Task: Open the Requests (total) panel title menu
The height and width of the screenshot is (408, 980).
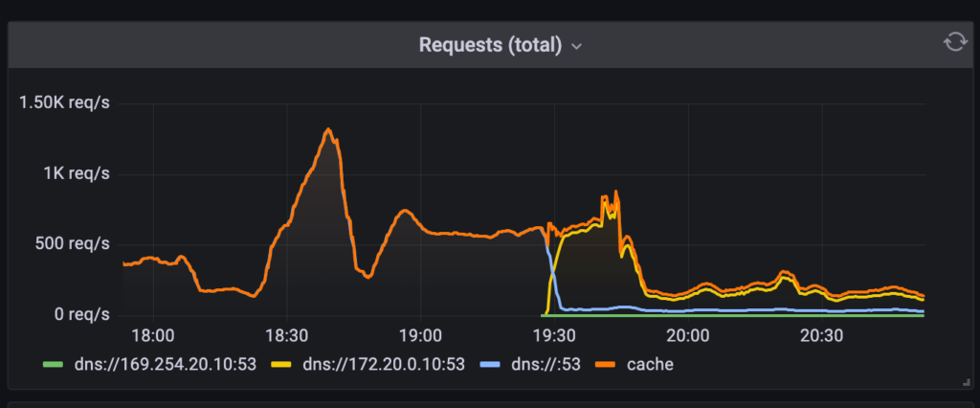Action: point(490,45)
